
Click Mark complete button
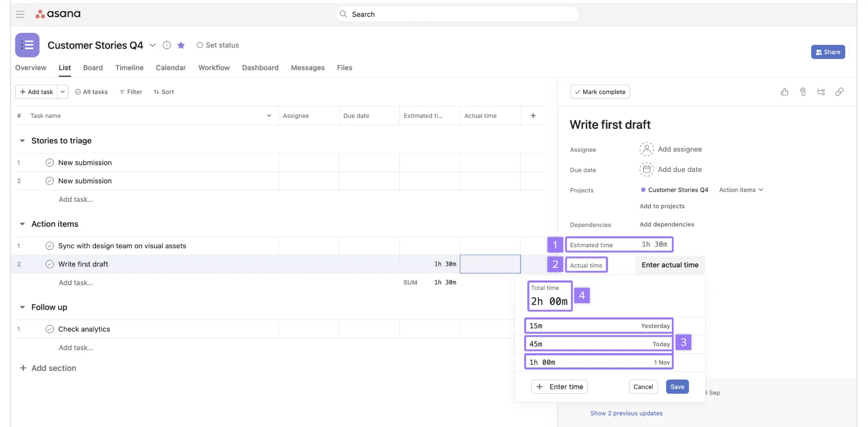point(600,92)
